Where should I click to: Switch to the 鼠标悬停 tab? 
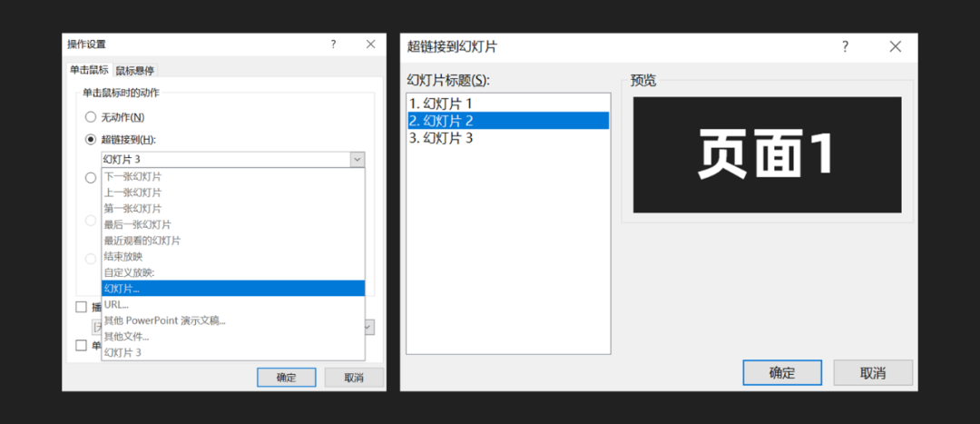(134, 71)
